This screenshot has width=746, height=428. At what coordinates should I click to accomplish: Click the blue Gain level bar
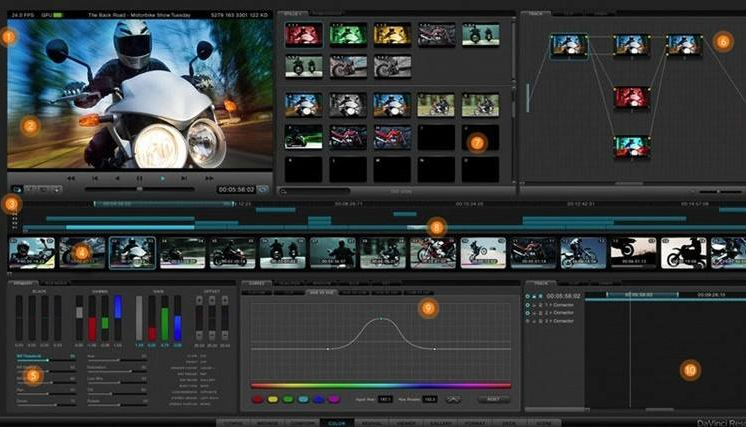pos(177,328)
